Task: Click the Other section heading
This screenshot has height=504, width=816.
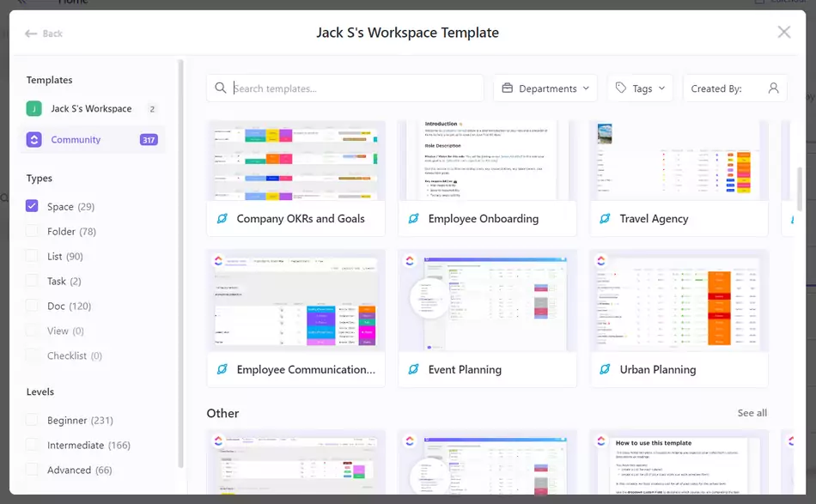Action: pos(222,413)
